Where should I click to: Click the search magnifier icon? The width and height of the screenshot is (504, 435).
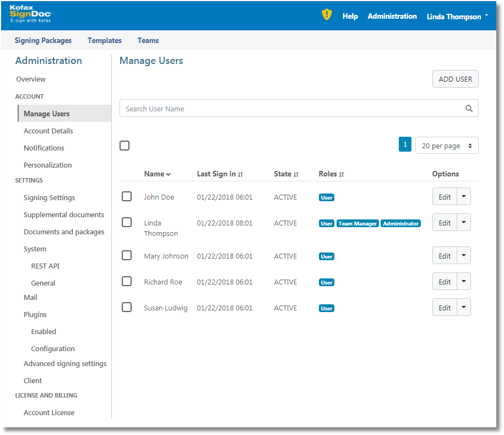click(x=469, y=109)
